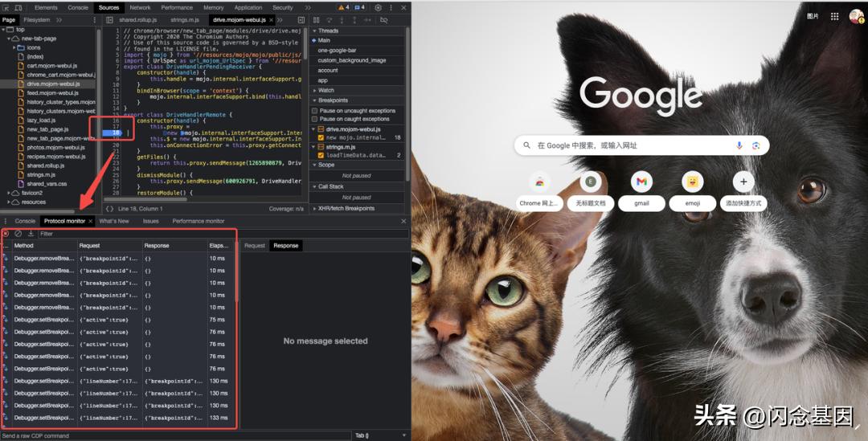Open the gmail shortcut
This screenshot has width=868, height=441.
(x=641, y=191)
